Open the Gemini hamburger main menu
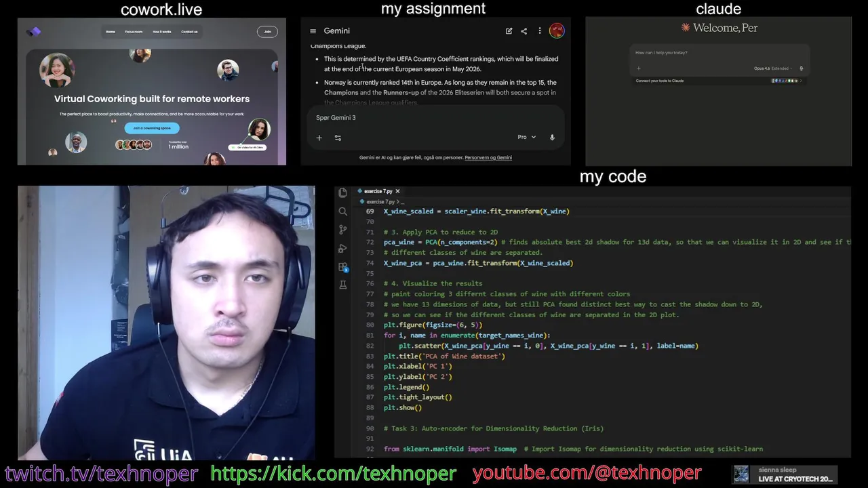Viewport: 868px width, 488px height. tap(313, 31)
